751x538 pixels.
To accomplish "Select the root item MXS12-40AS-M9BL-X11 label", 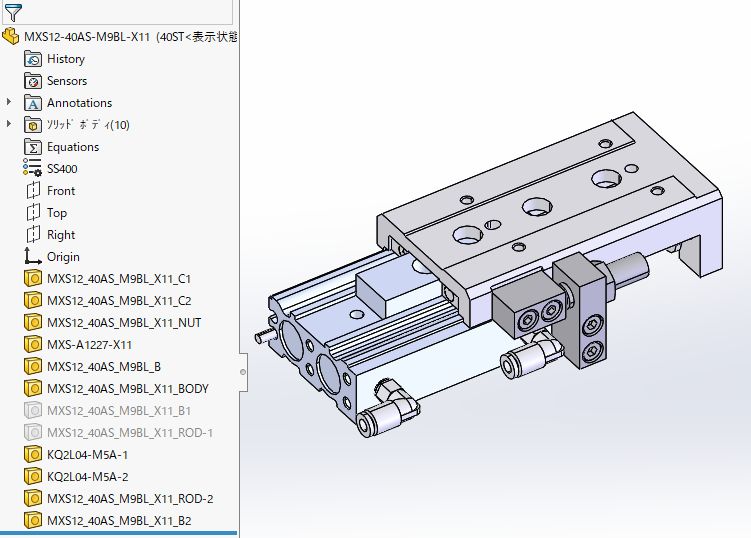I will coord(87,37).
